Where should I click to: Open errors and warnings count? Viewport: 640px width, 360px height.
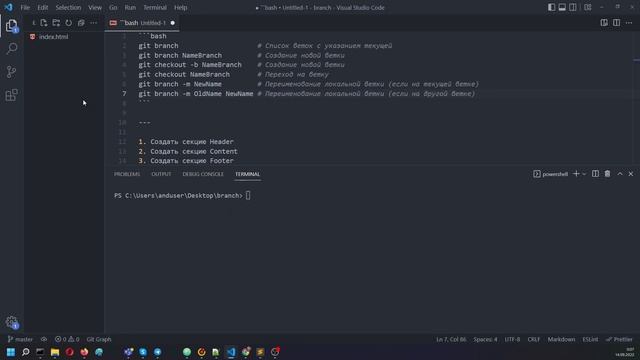pyautogui.click(x=67, y=339)
